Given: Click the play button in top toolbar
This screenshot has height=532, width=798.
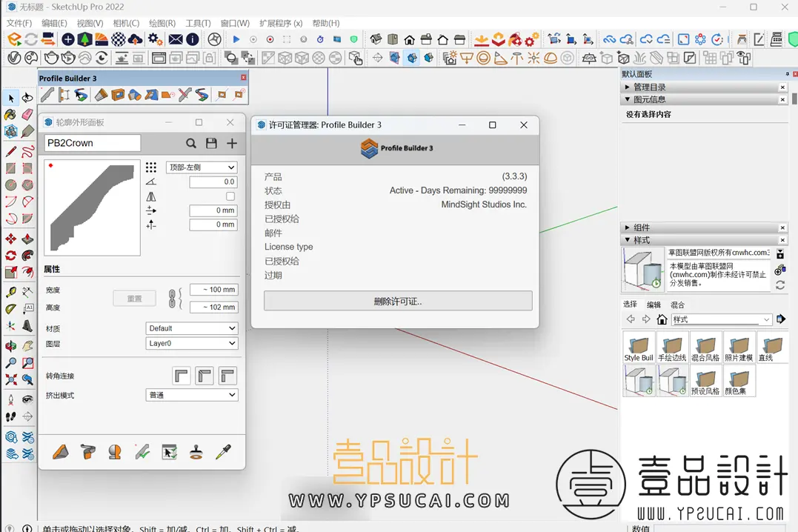Looking at the screenshot, I should [x=236, y=39].
